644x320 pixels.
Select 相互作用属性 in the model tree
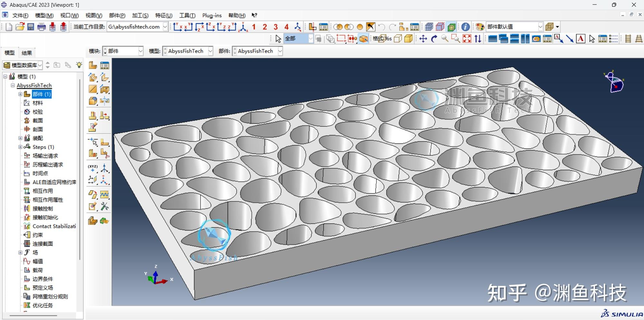click(x=48, y=200)
